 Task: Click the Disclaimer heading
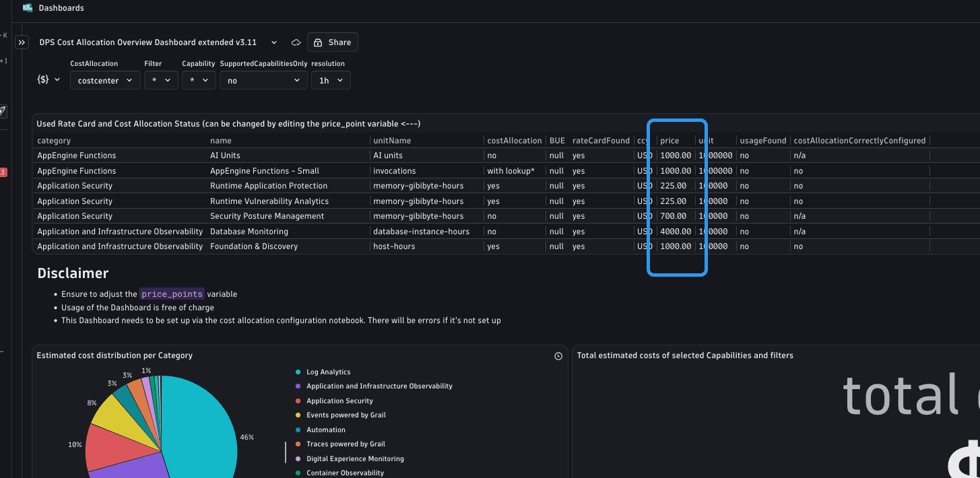pyautogui.click(x=73, y=273)
